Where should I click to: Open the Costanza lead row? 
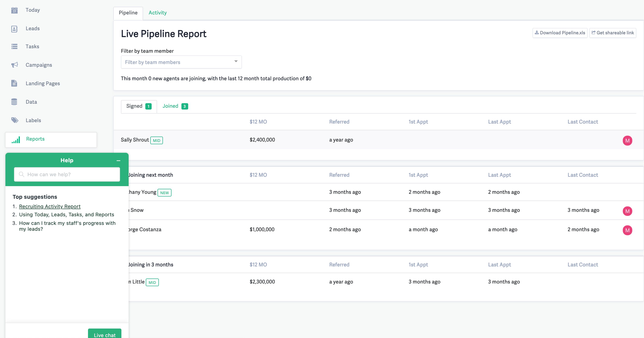pos(386,229)
